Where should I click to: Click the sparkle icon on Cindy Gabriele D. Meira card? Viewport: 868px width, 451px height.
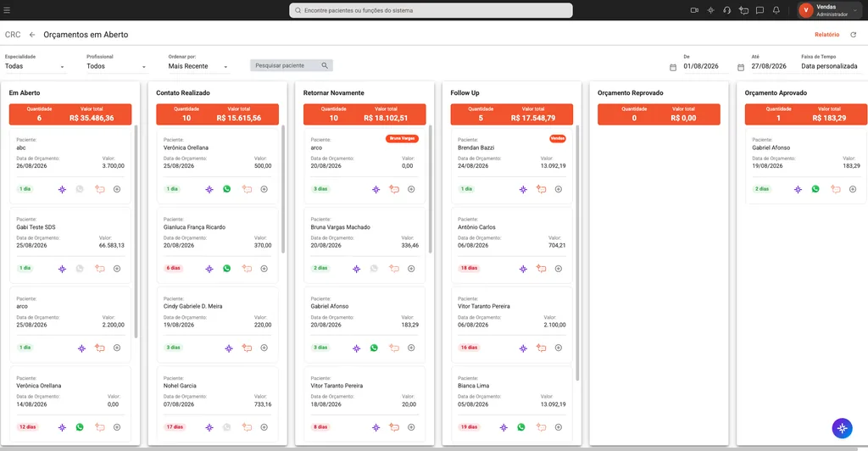pyautogui.click(x=229, y=348)
